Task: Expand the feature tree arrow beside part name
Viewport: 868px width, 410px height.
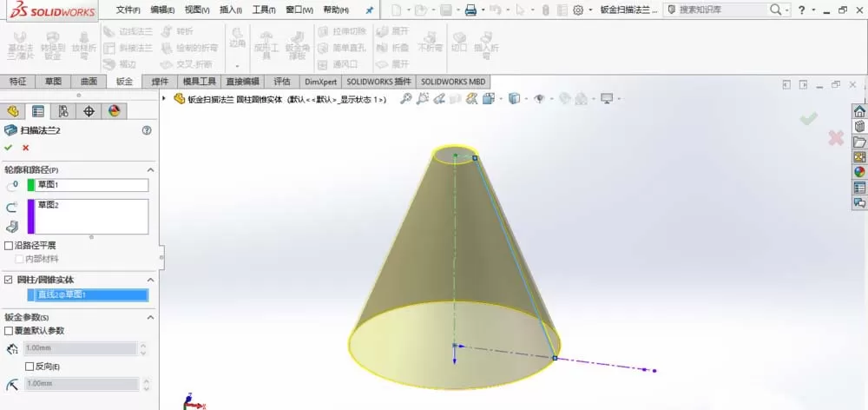Action: (x=164, y=99)
